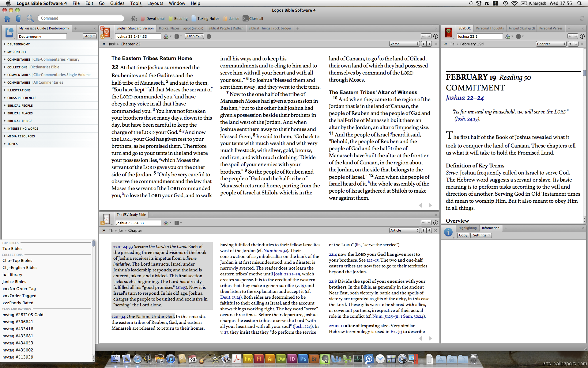Click the Copy button
Screen dimensions: 588x368
point(463,235)
